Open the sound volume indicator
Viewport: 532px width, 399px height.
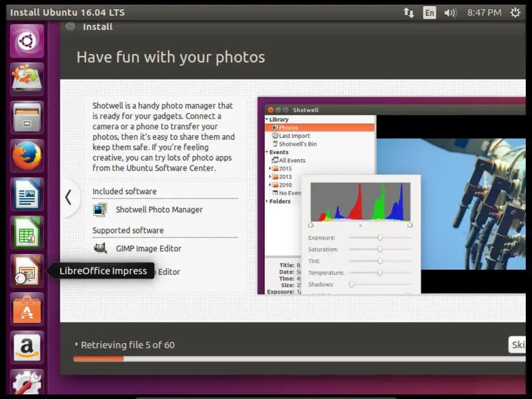(x=450, y=13)
